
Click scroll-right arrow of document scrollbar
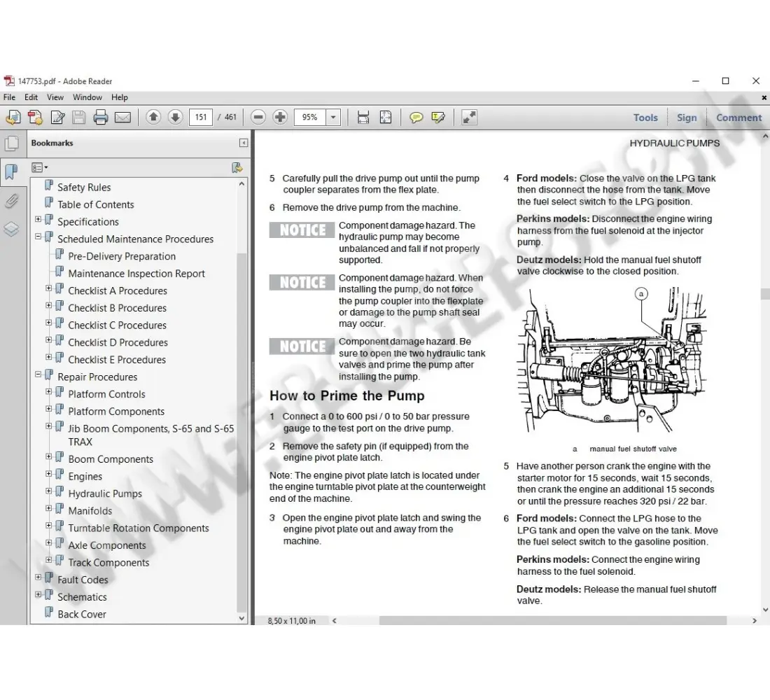tap(755, 620)
